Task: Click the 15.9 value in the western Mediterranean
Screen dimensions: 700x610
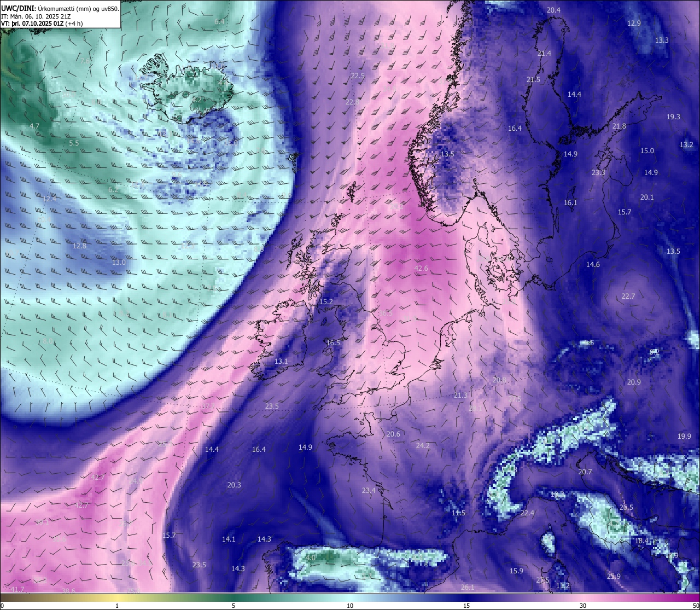Action: click(516, 571)
